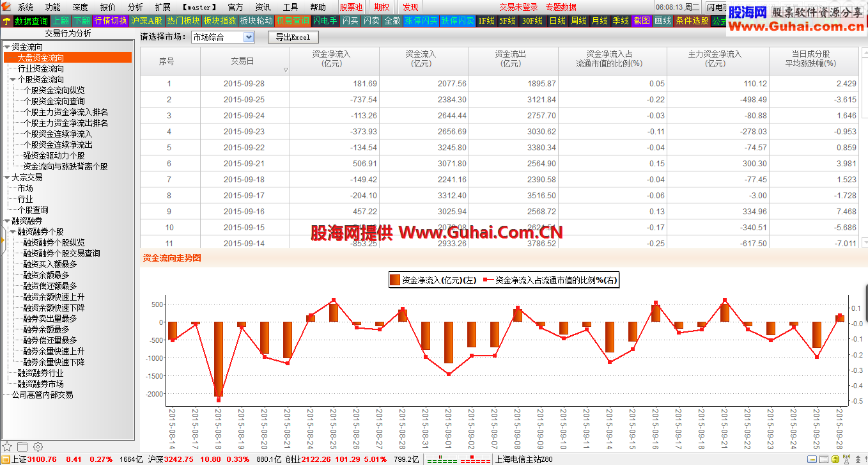This screenshot has height=465, width=868.
Task: Collapse the 大宗交易 tree node
Action: (x=7, y=178)
